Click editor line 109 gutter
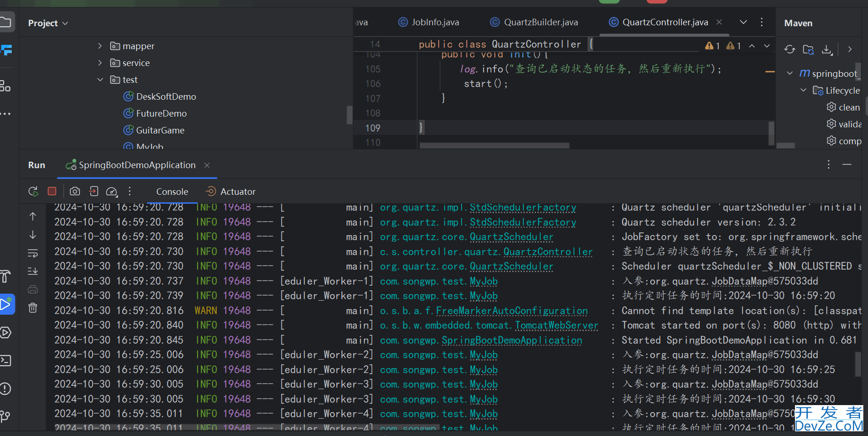This screenshot has width=868, height=436. click(373, 128)
